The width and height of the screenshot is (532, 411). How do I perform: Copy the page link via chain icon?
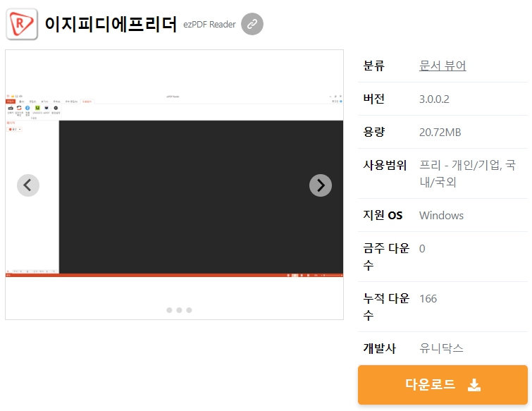252,24
